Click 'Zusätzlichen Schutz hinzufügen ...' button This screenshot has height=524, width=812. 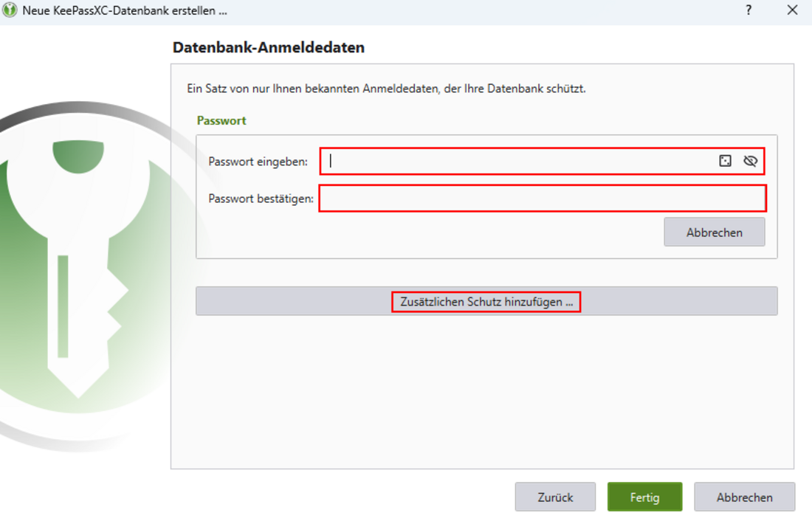click(x=486, y=301)
